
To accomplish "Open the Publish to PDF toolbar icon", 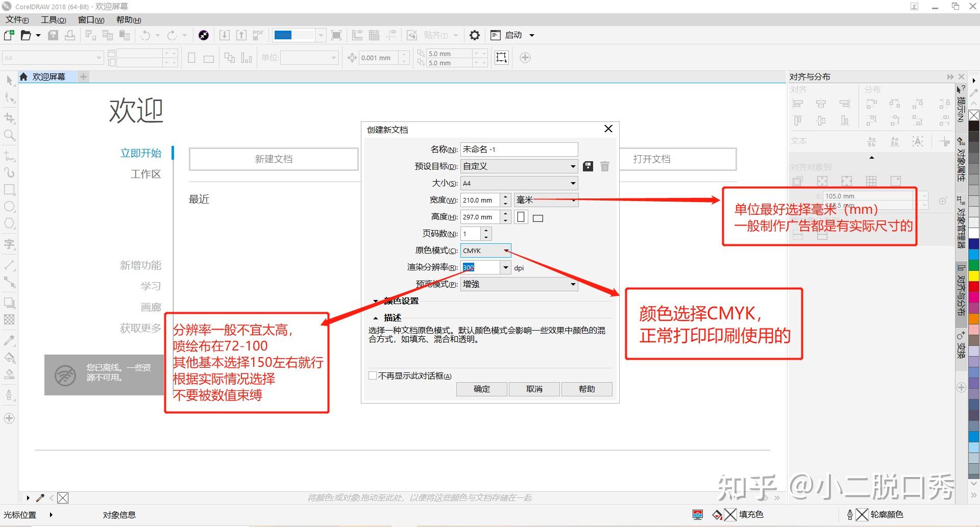I will [258, 35].
